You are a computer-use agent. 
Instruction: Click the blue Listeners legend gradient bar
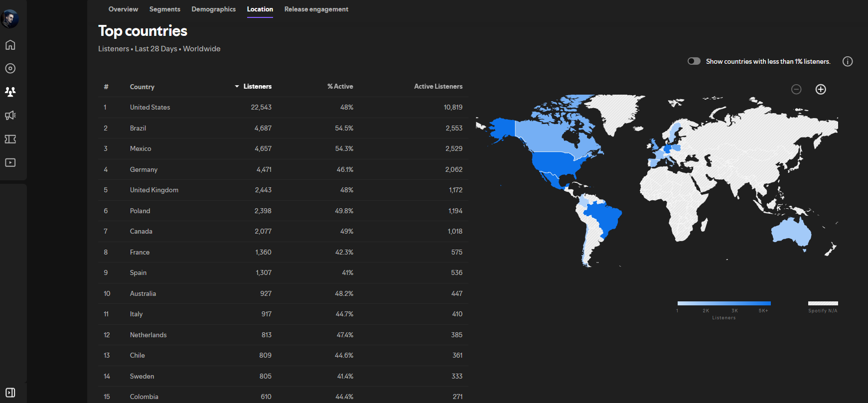[724, 303]
